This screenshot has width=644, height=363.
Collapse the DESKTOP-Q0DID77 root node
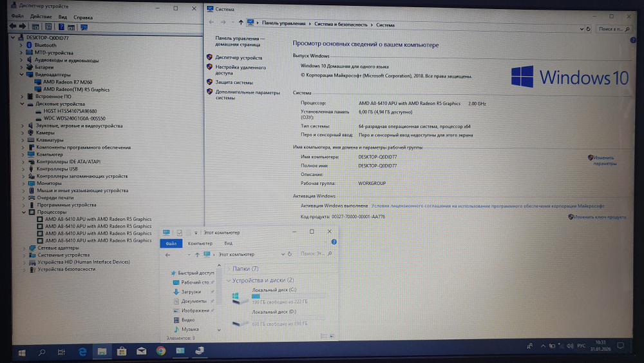click(13, 37)
